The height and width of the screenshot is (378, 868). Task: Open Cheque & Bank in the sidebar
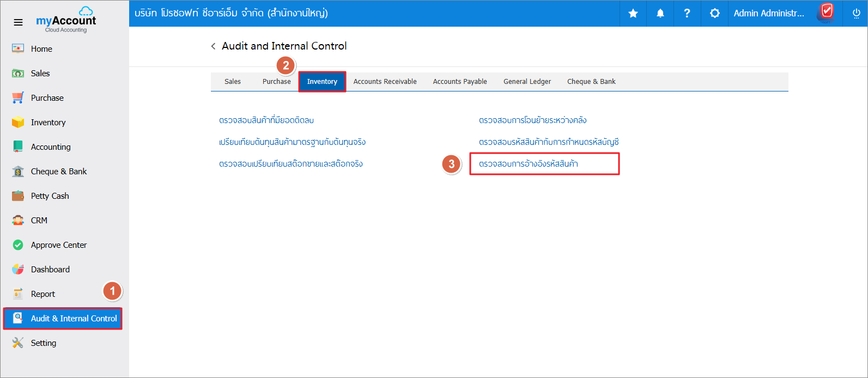[58, 172]
